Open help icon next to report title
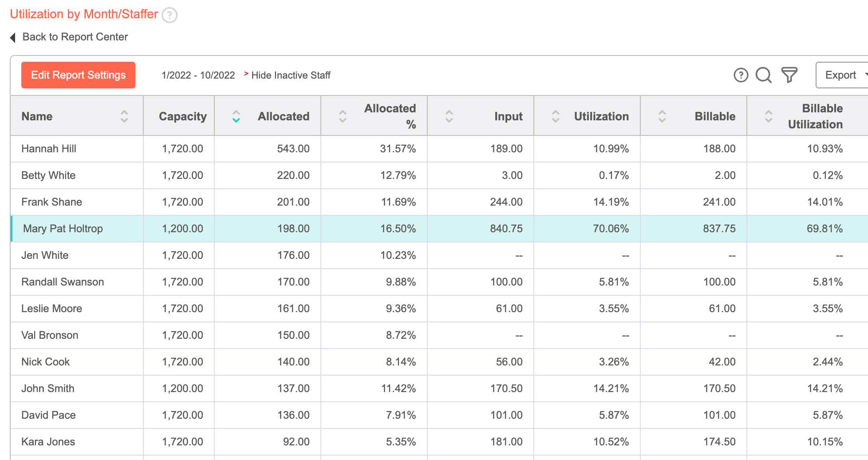 click(x=170, y=15)
